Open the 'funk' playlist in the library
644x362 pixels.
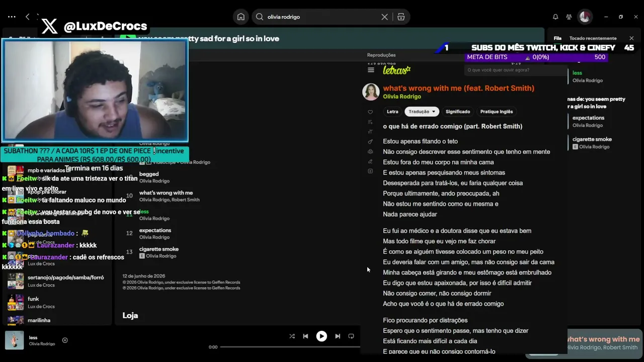click(58, 302)
